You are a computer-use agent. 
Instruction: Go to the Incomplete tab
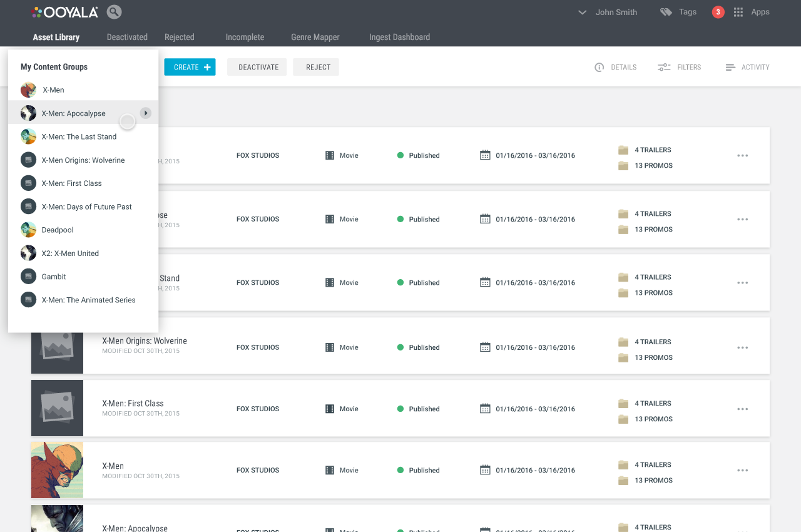(245, 37)
